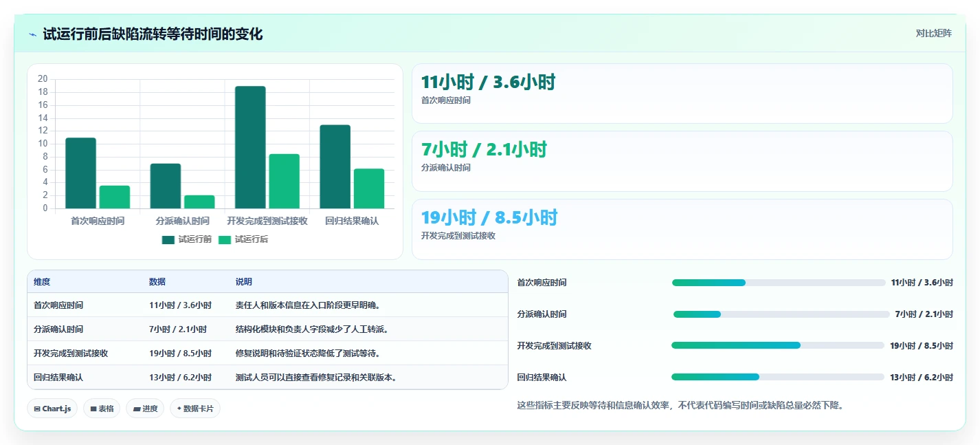Viewport: 980px width, 445px height.
Task: Click the 回归结果确认 dark bar in chart
Action: pyautogui.click(x=335, y=166)
